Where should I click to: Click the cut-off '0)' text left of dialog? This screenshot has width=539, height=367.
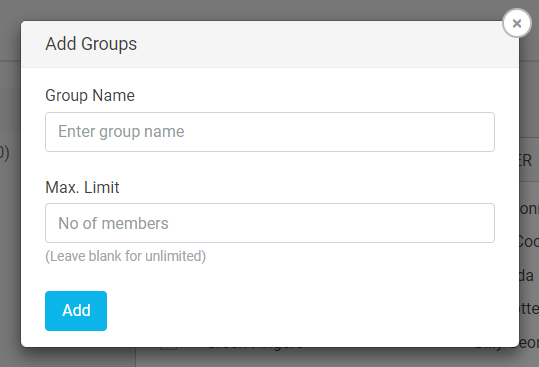4,153
